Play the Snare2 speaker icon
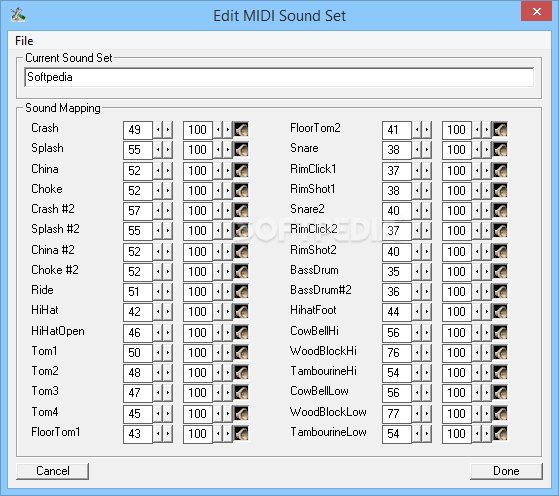This screenshot has height=496, width=559. 500,211
